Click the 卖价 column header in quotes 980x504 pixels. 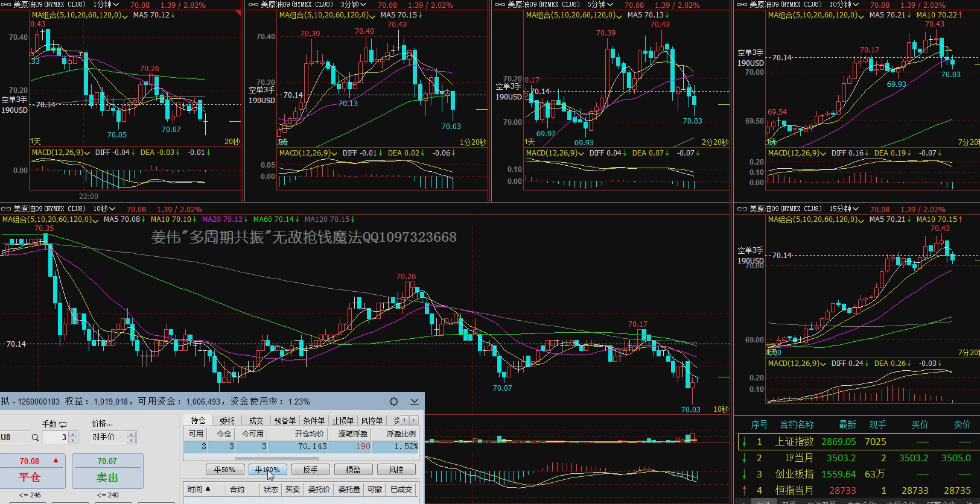[962, 425]
